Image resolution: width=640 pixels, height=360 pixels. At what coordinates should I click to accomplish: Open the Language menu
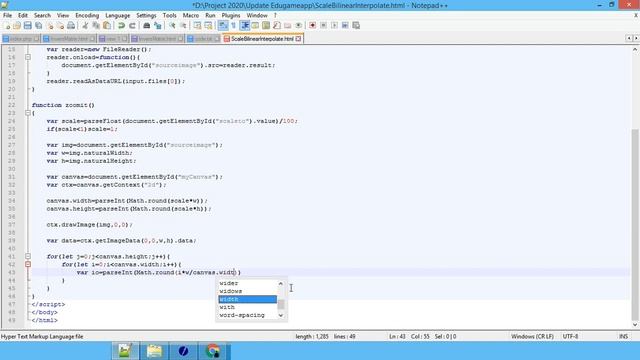(118, 15)
